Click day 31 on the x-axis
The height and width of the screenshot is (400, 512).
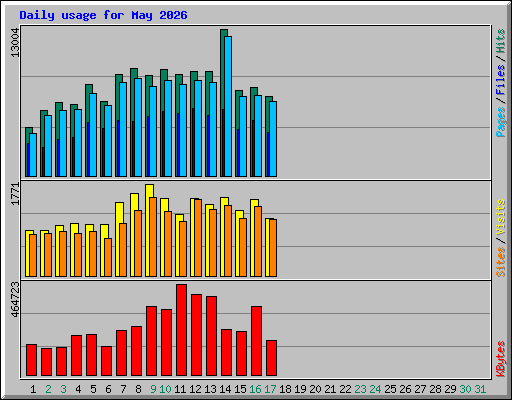pos(480,389)
